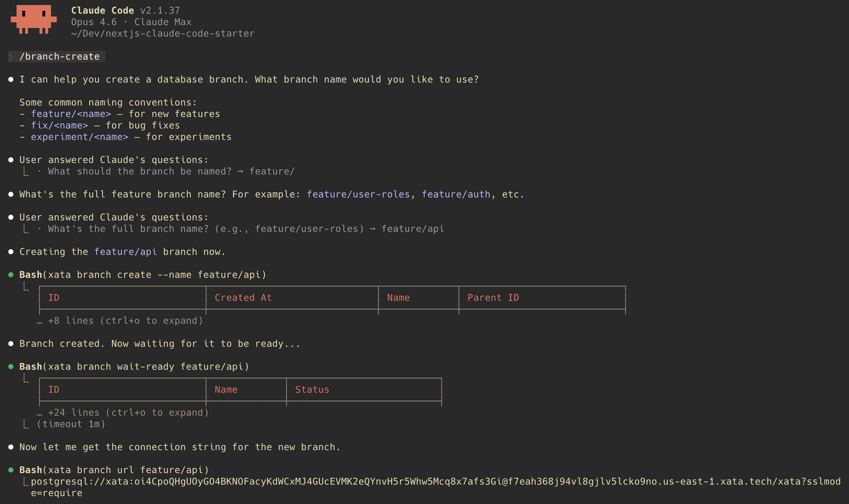Click the white bullet before 'Creating the feature/api branch'
This screenshot has width=849, height=504.
11,252
